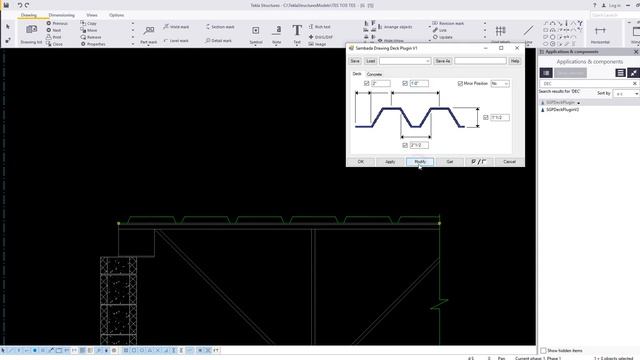Click the Save disk icon in title bar
The image size is (640, 360).
pos(6,5)
